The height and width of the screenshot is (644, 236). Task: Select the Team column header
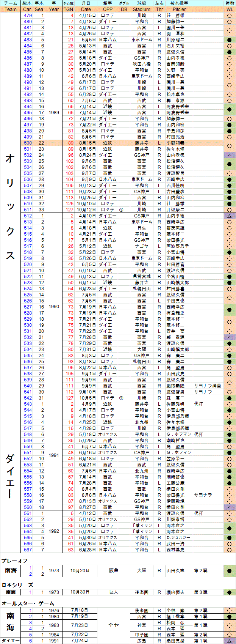(11, 9)
